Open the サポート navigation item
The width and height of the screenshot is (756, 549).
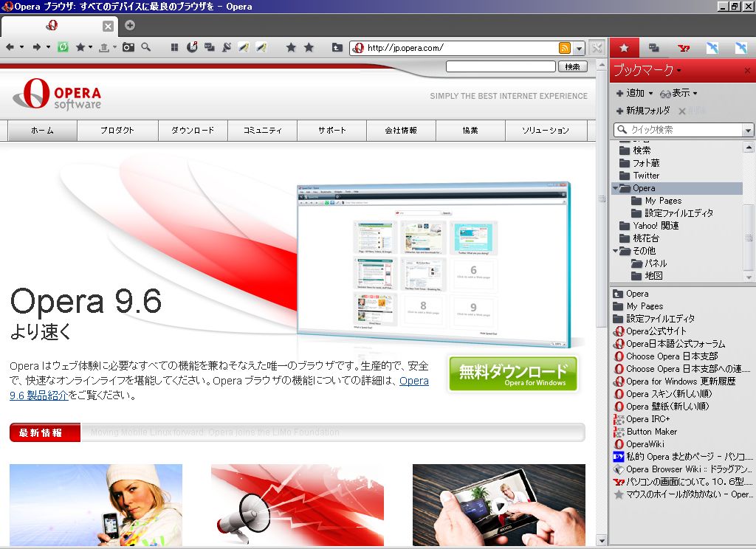(x=331, y=130)
